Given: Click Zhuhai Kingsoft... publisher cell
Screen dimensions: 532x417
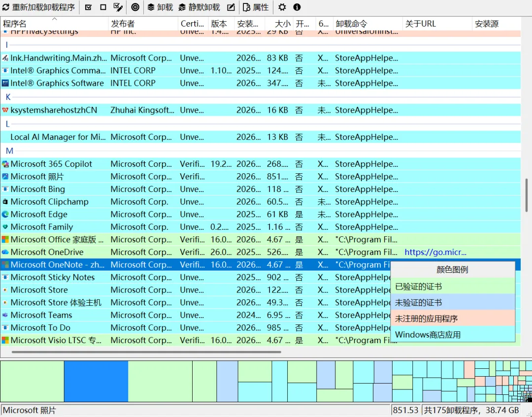Looking at the screenshot, I should pos(142,110).
